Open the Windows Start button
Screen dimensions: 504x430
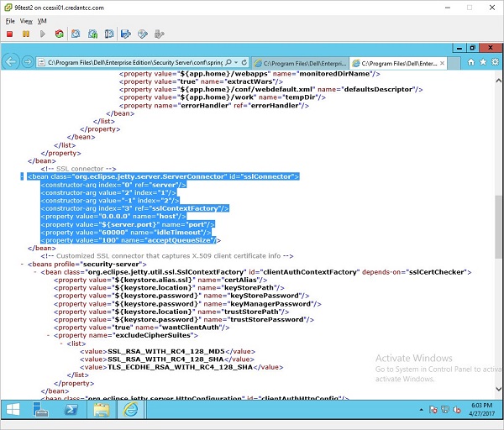[x=14, y=411]
